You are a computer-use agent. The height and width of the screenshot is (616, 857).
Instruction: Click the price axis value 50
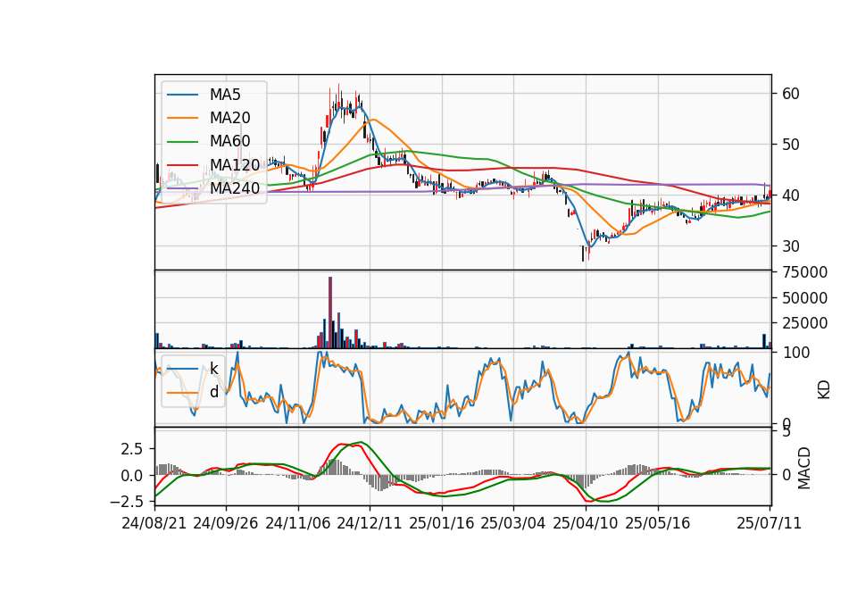791,145
